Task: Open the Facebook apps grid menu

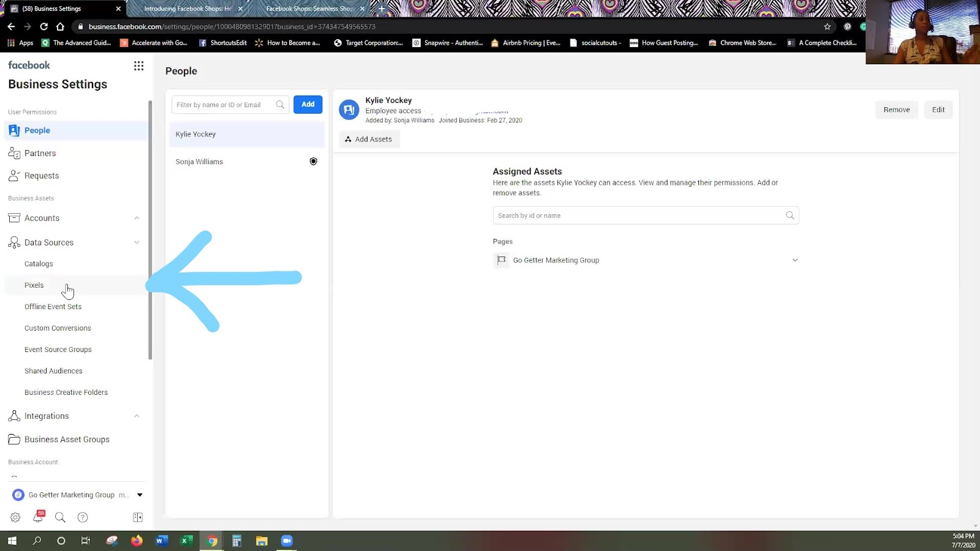Action: (x=139, y=66)
